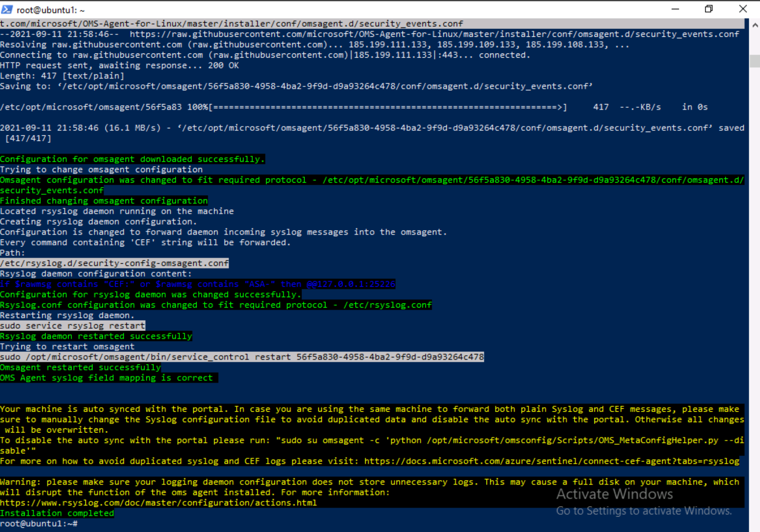The image size is (760, 532).
Task: Click 'sudo service rsyslog restart' command
Action: 73,326
